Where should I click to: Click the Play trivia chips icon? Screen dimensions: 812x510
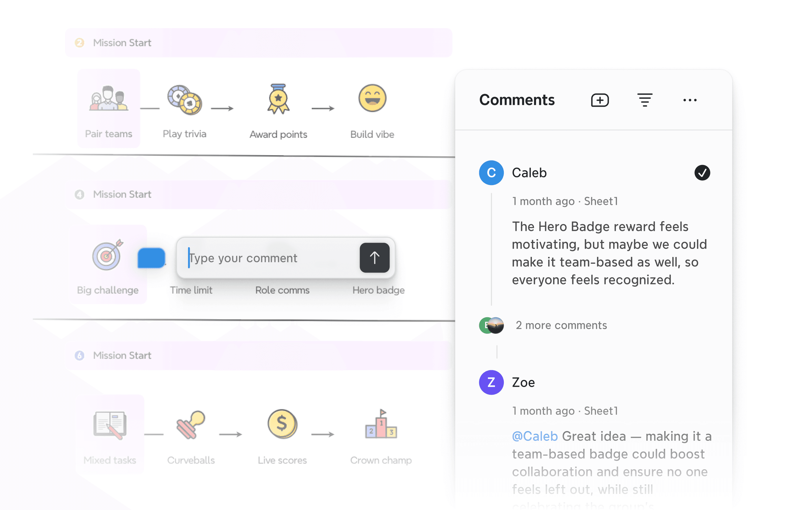(184, 100)
